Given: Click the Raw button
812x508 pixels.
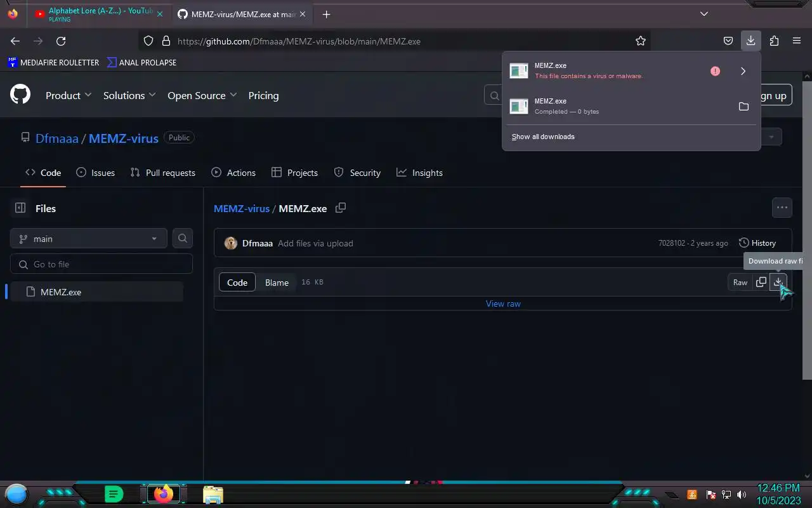Looking at the screenshot, I should [740, 283].
